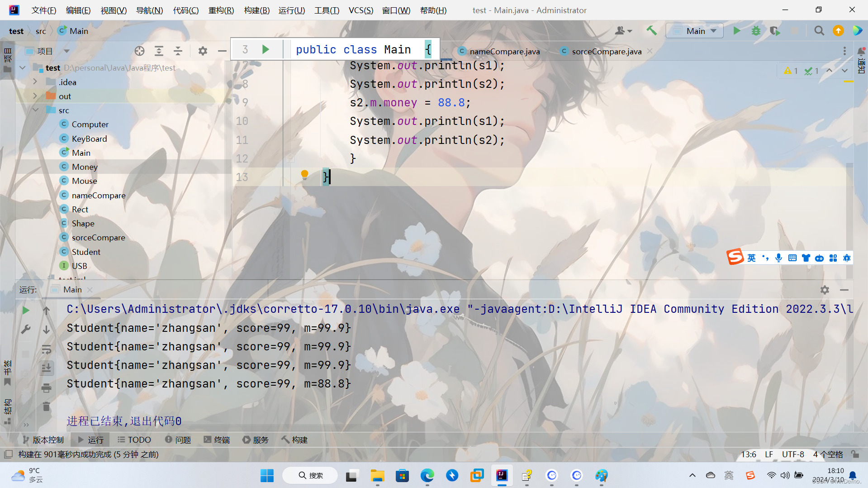Toggle read-only lock in status bar
Screen dimensions: 868x488
tap(855, 454)
